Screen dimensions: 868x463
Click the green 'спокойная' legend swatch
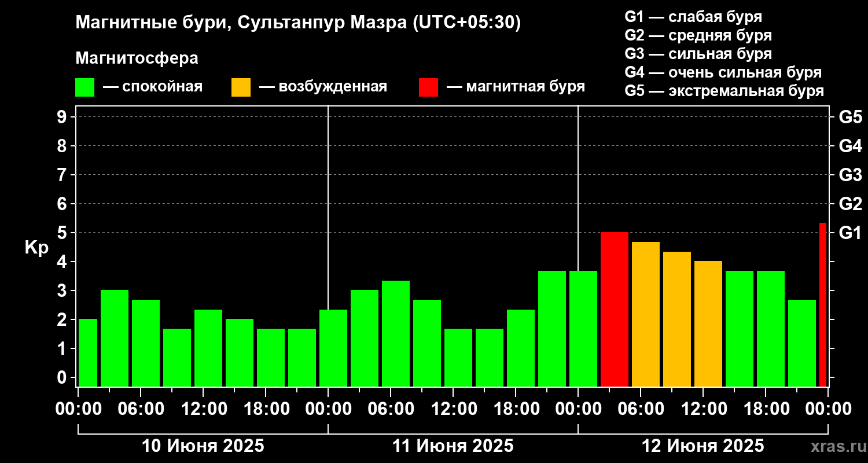tap(85, 87)
